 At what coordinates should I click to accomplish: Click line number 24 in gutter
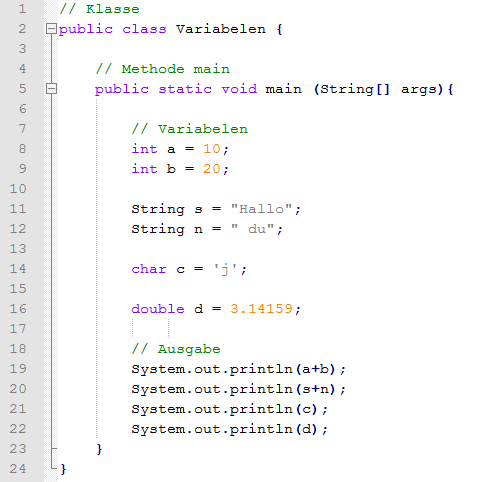[x=18, y=469]
